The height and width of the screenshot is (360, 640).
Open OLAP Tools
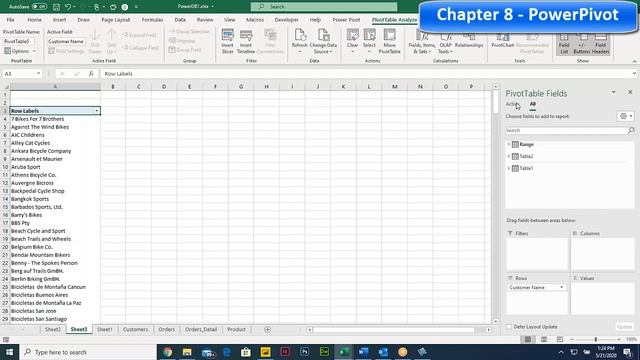click(445, 43)
